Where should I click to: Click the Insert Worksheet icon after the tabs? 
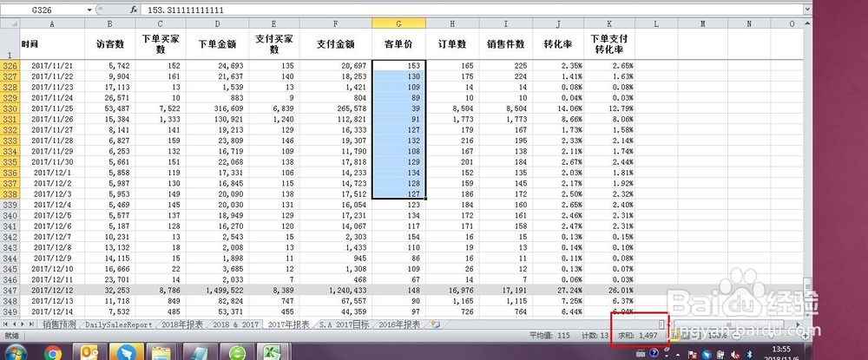(x=436, y=324)
